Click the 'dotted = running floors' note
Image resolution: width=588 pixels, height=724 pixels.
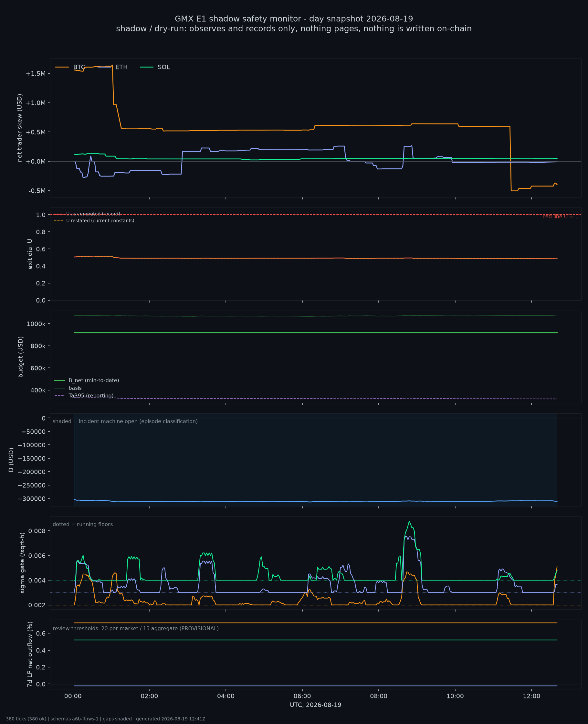(x=83, y=525)
